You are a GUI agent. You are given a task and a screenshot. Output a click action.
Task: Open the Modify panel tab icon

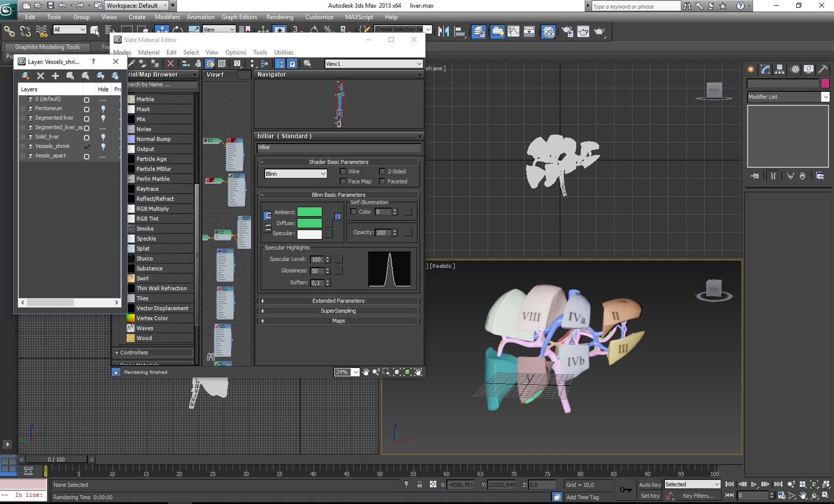pyautogui.click(x=765, y=70)
